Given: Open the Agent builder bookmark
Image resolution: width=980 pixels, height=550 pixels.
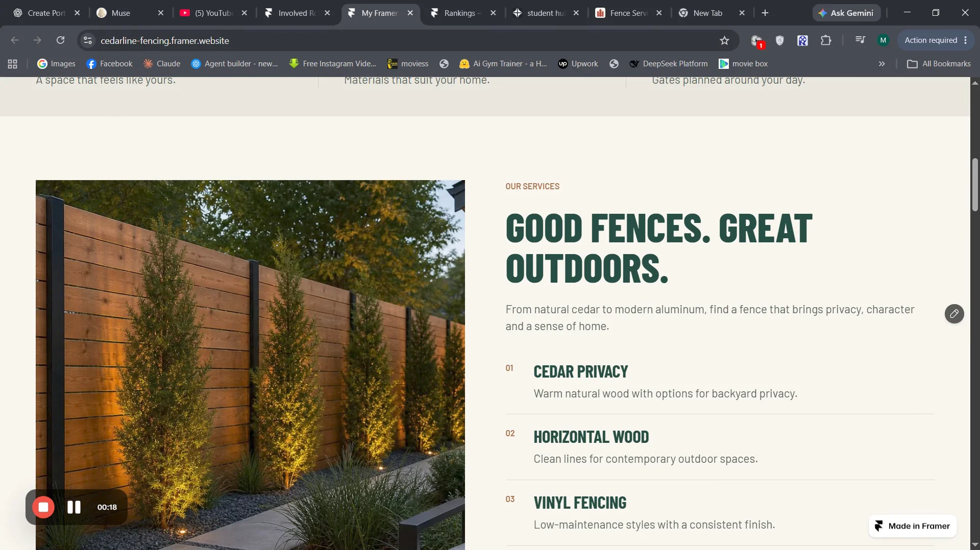Looking at the screenshot, I should [x=235, y=64].
